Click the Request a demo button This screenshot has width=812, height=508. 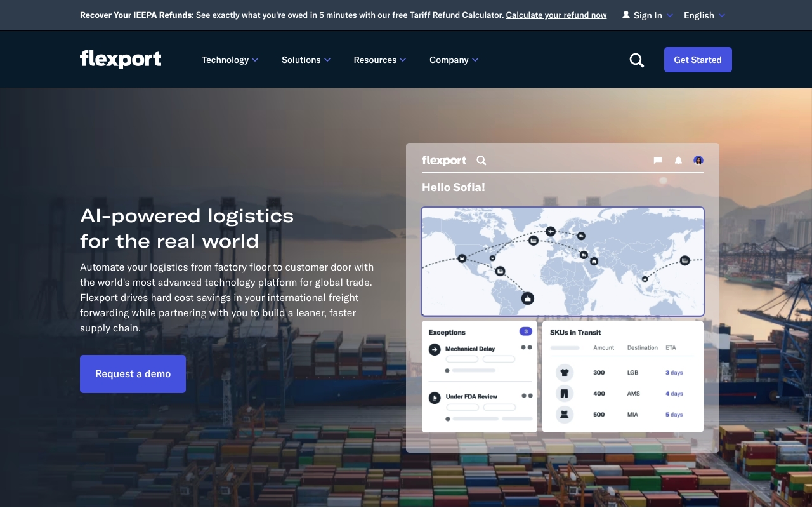tap(133, 374)
